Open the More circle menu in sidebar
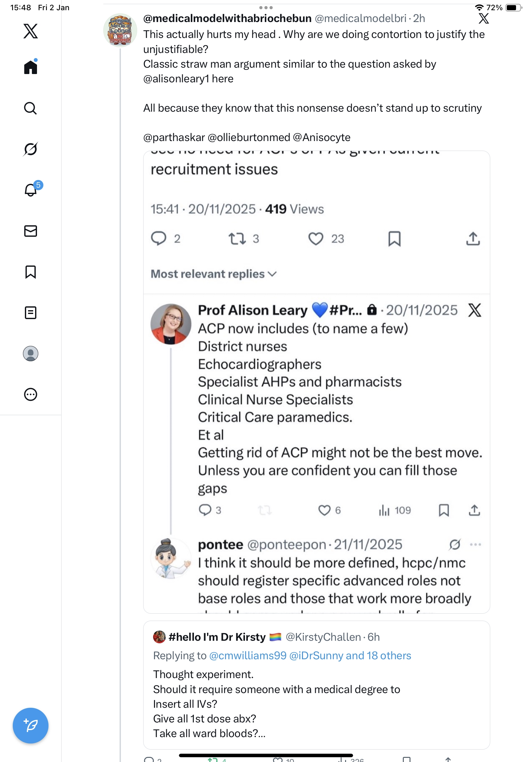 (x=31, y=394)
